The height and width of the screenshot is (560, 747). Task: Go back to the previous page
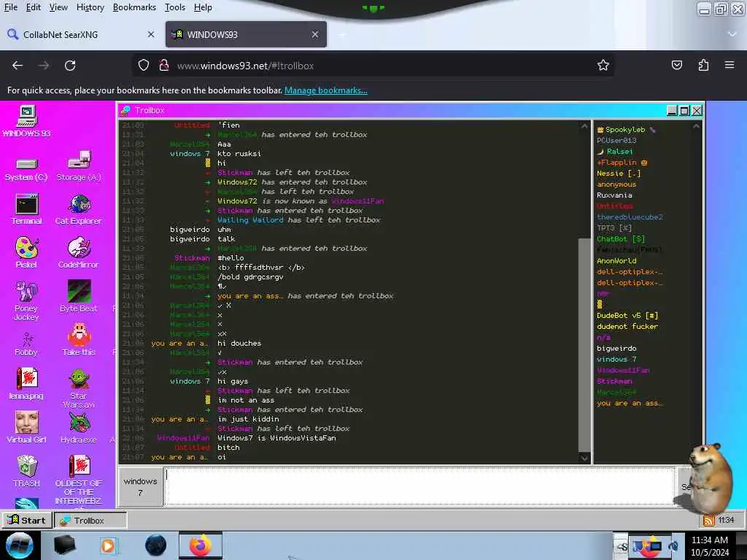(x=18, y=65)
